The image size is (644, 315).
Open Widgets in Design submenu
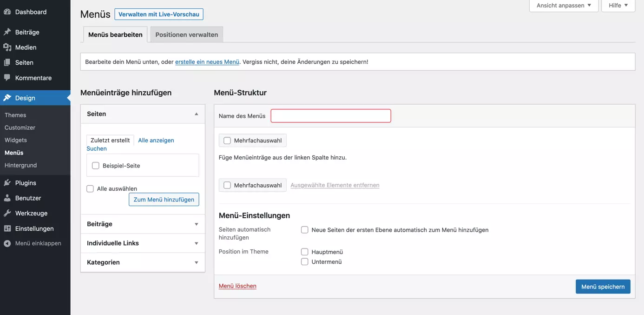coord(16,140)
